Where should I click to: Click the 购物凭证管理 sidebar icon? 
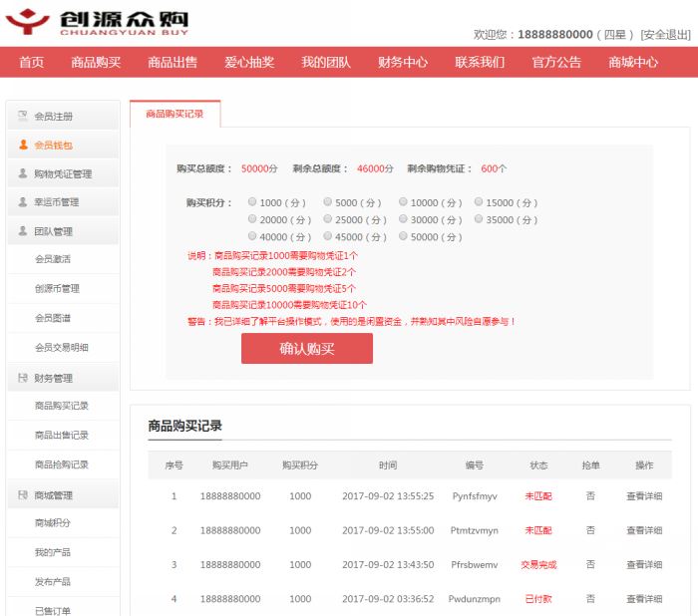point(23,173)
